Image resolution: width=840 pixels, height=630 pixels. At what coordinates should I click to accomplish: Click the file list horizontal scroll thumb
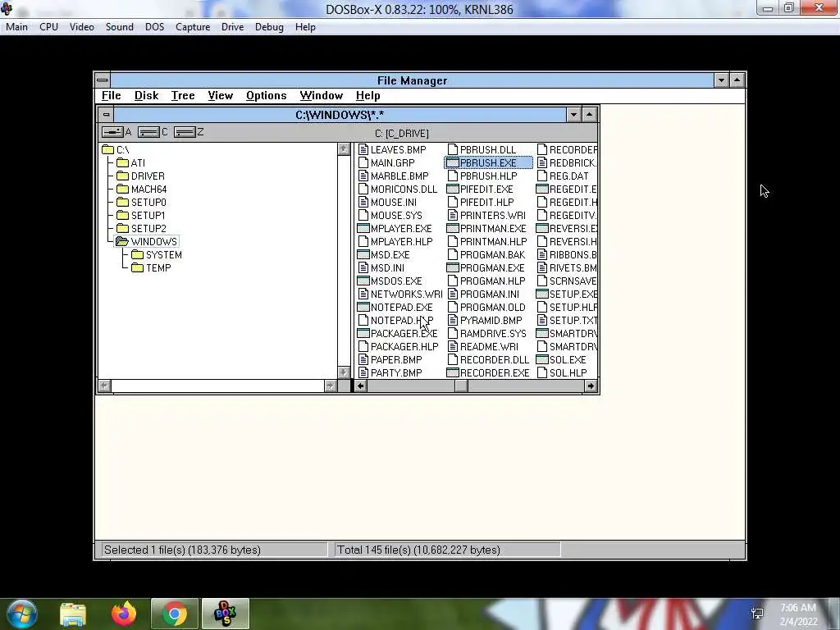(461, 386)
